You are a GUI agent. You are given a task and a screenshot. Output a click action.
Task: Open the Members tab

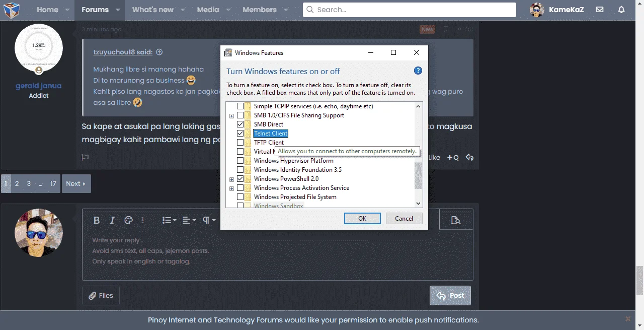click(260, 10)
